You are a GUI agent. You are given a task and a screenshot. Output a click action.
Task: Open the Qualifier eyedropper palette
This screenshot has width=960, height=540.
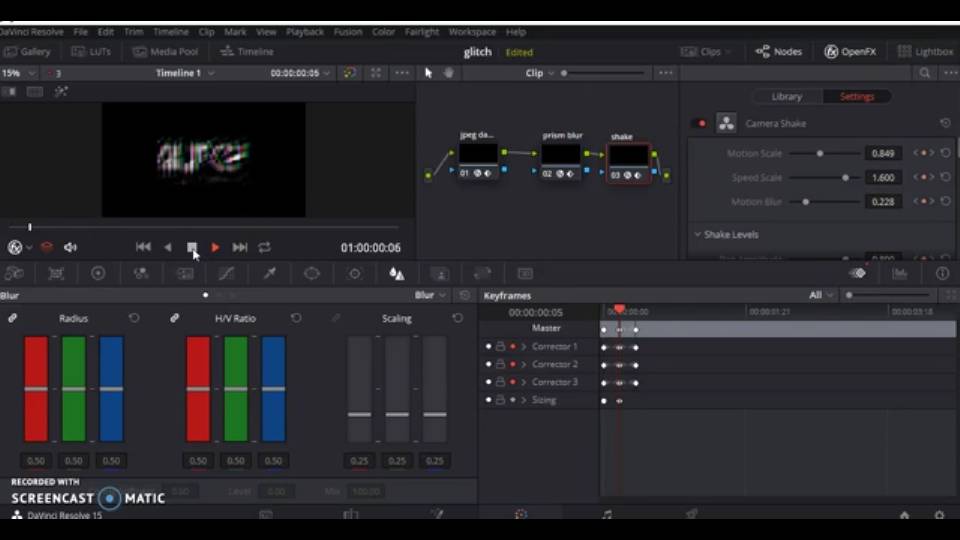click(269, 274)
